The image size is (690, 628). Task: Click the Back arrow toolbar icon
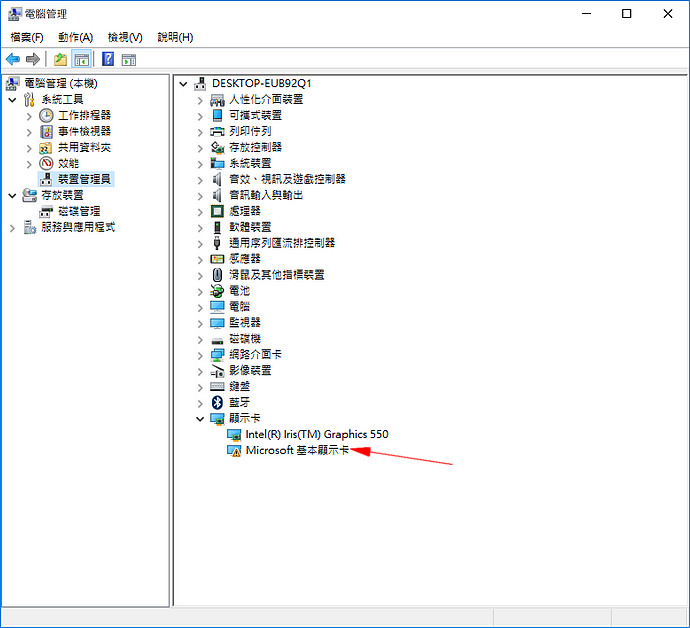tap(13, 59)
